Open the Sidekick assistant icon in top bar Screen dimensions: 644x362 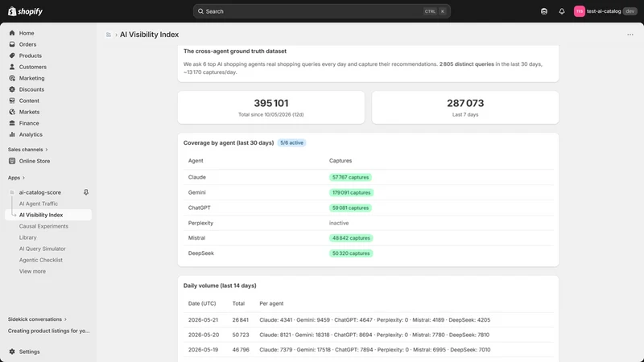[544, 11]
